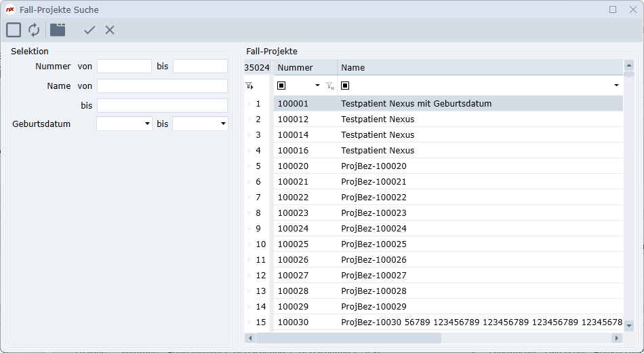Confirm selection with the checkmark icon

tap(89, 30)
